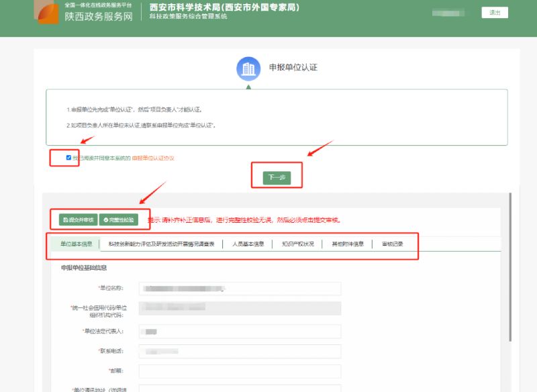537x392 pixels.
Task: Click the 单位法定代表人 input field
Action: (240, 331)
